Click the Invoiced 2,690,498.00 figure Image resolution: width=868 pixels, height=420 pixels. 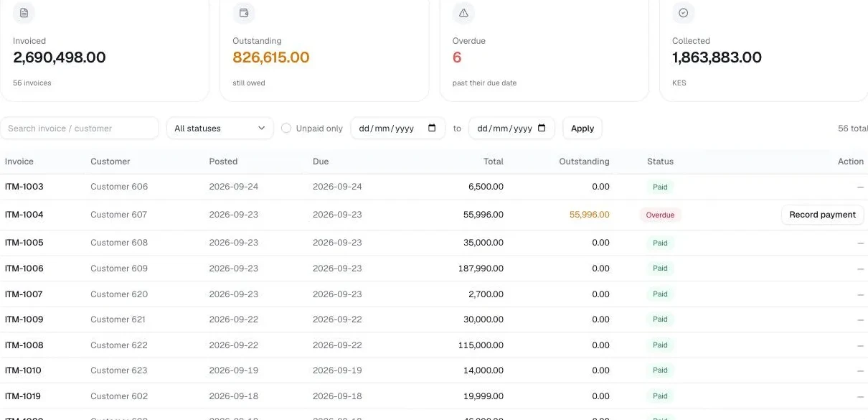click(x=60, y=57)
